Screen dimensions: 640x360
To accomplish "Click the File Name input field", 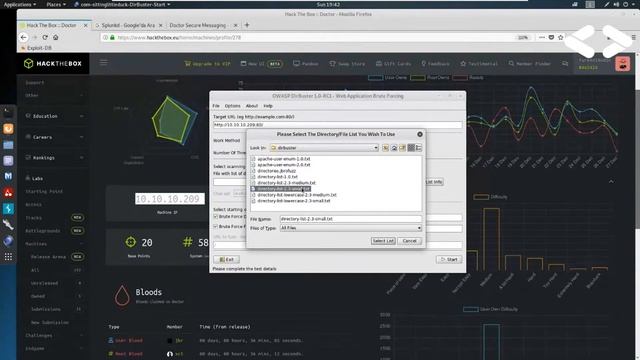I will pyautogui.click(x=351, y=219).
